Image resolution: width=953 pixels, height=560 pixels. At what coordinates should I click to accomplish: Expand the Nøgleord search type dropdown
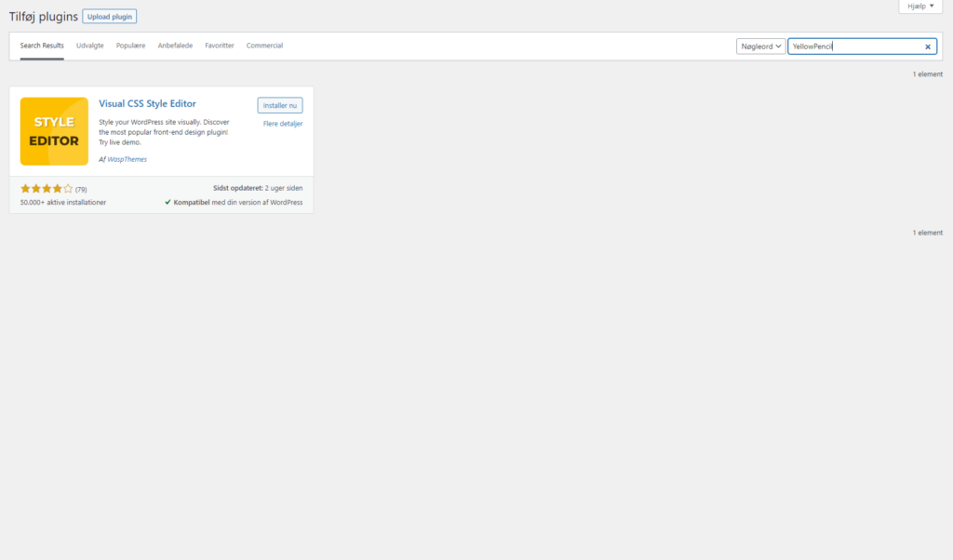tap(760, 47)
